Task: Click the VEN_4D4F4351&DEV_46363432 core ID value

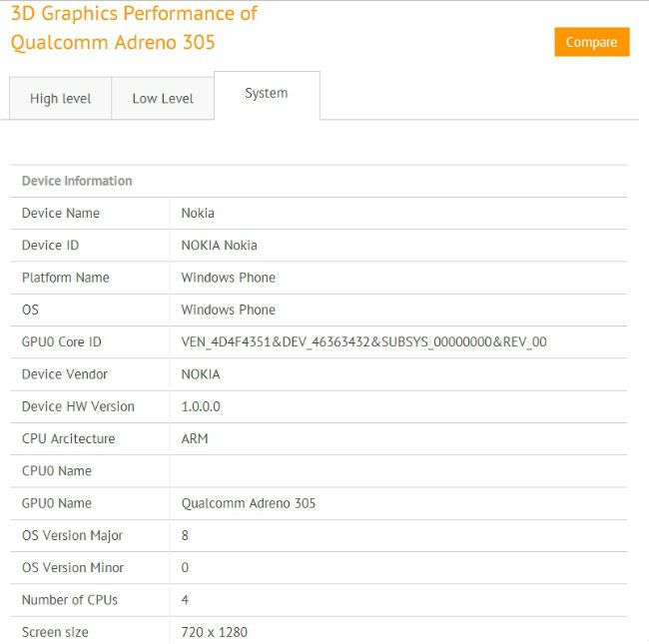Action: [363, 341]
